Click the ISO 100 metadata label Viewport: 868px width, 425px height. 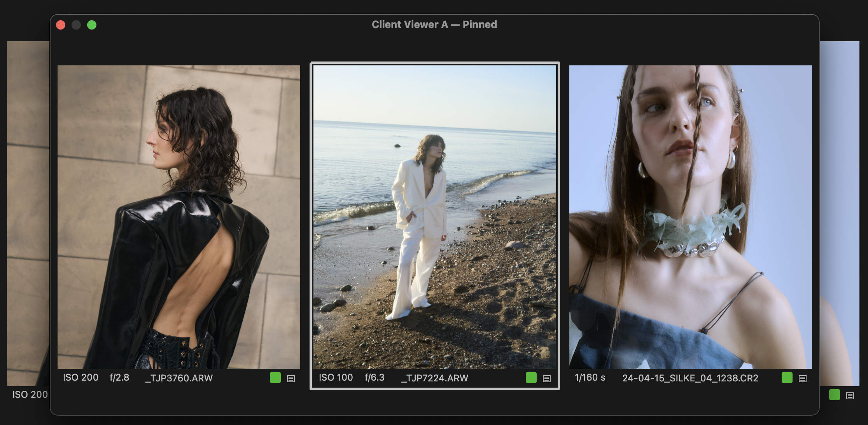336,377
